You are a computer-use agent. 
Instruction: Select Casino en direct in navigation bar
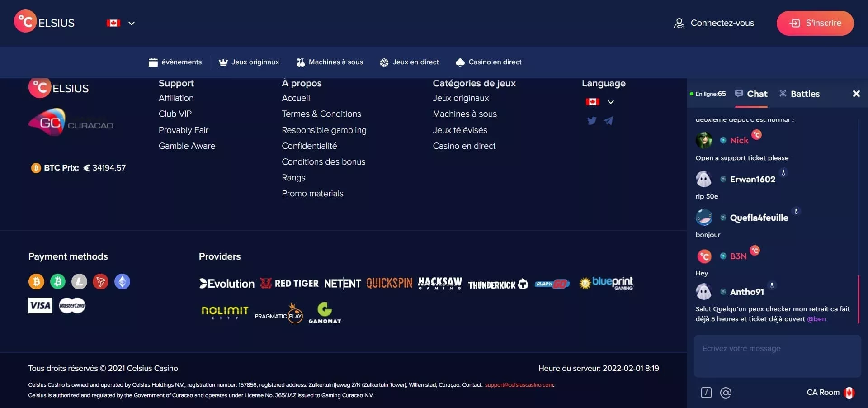pyautogui.click(x=489, y=62)
